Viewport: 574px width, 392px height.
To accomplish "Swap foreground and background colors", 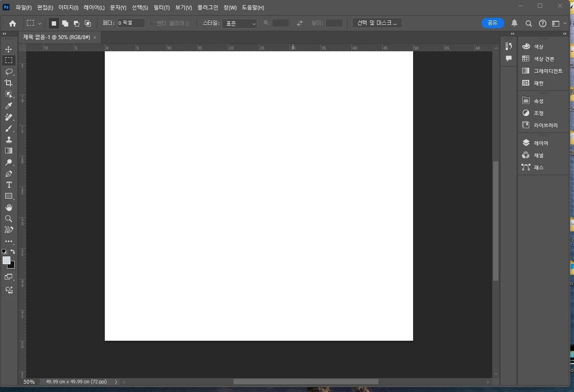I will (x=13, y=252).
